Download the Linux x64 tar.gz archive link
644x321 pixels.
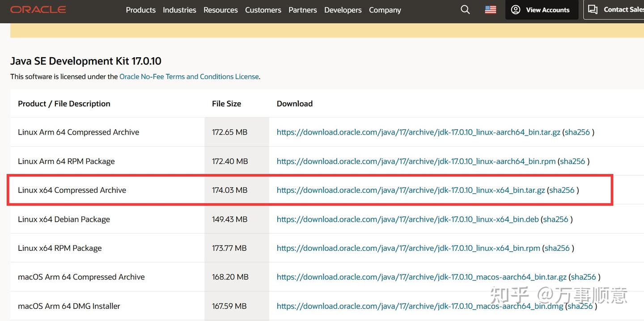411,190
